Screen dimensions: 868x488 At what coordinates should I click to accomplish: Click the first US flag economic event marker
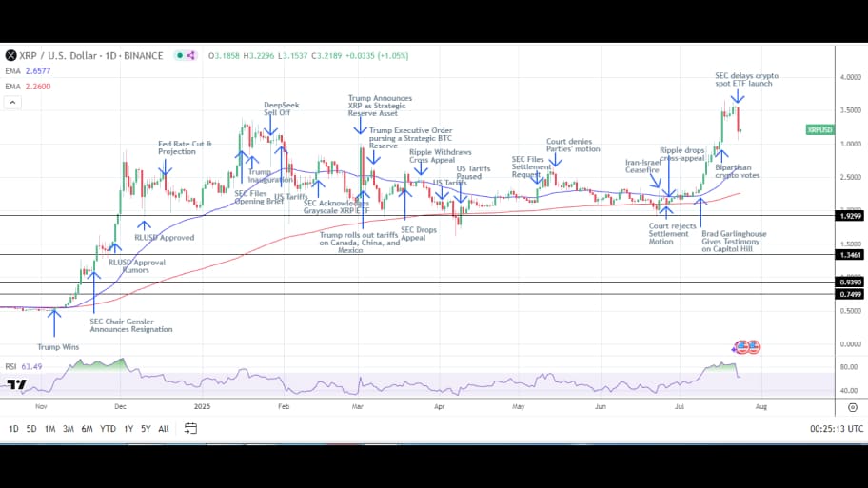(x=741, y=347)
